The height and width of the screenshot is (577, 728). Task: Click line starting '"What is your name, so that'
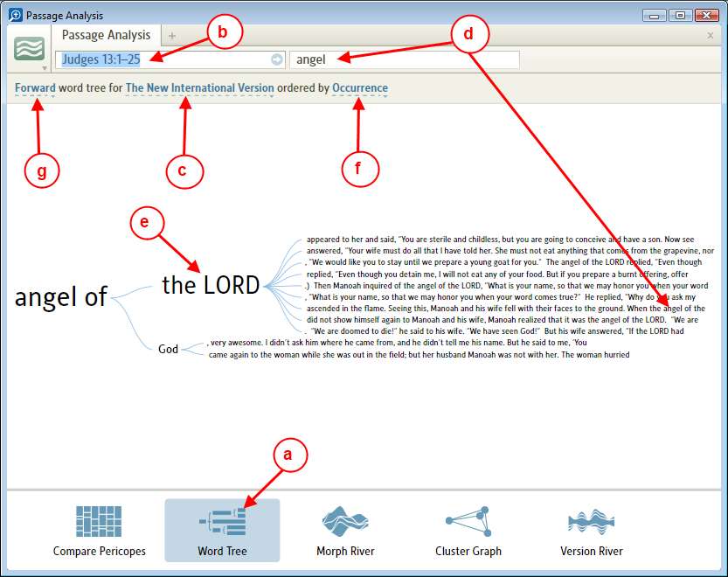pyautogui.click(x=500, y=297)
